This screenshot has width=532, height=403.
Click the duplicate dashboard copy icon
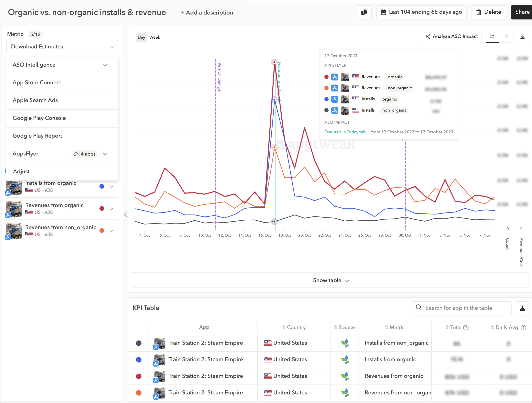pos(364,12)
